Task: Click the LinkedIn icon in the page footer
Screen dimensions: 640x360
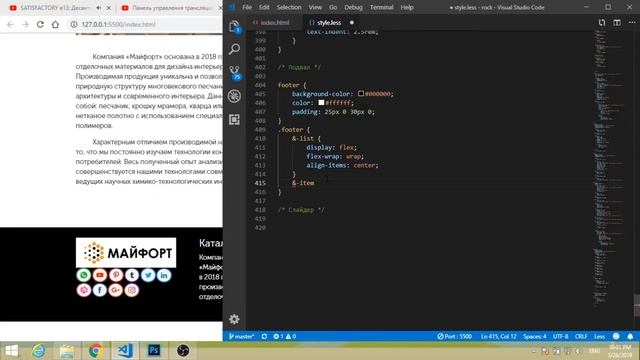Action: [164, 275]
